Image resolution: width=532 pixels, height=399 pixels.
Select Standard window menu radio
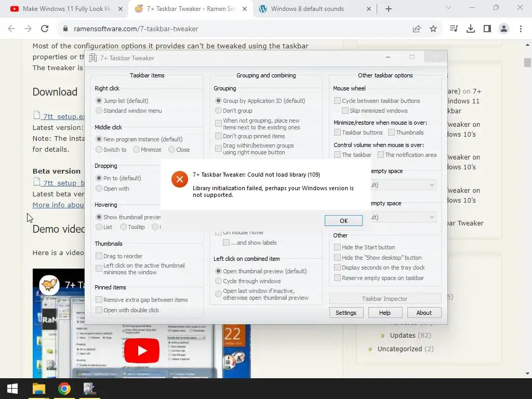[x=99, y=111]
